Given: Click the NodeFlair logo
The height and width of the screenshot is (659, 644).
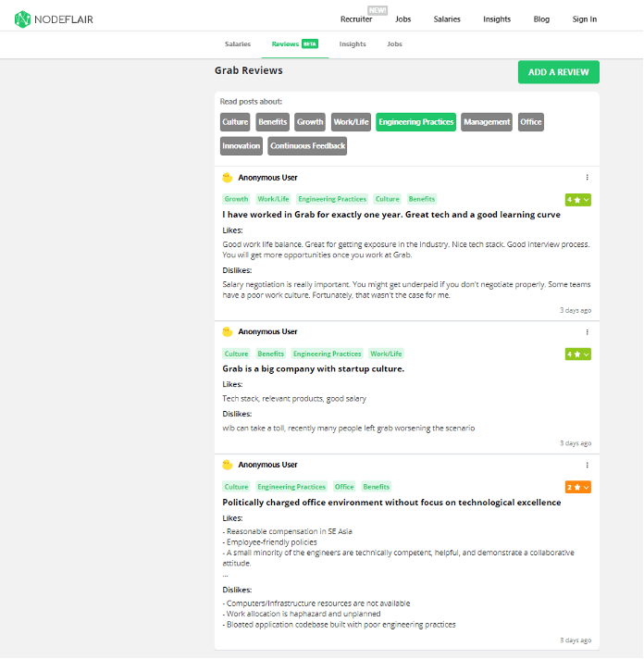Looking at the screenshot, I should [x=54, y=19].
